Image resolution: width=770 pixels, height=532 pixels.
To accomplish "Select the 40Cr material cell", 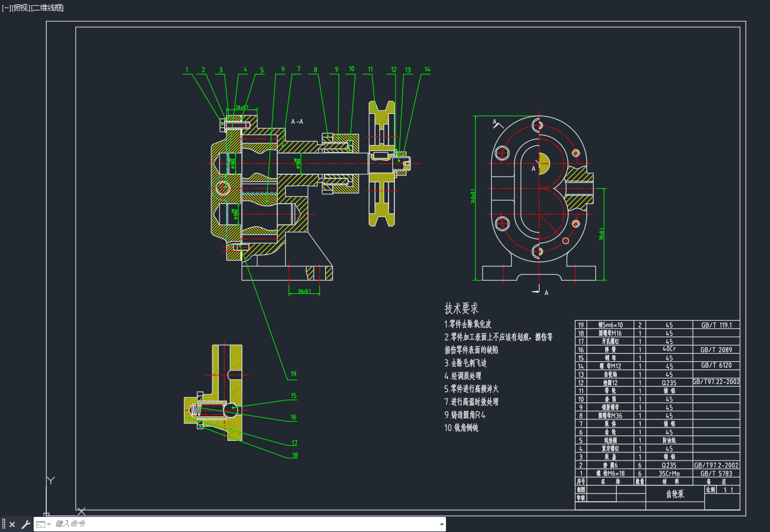I will [669, 349].
